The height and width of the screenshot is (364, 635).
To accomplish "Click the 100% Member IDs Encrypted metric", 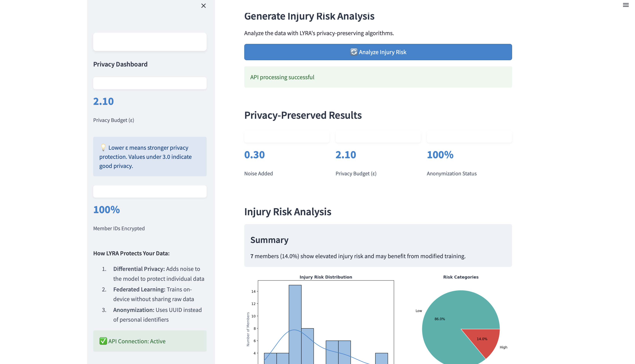I will [x=106, y=210].
